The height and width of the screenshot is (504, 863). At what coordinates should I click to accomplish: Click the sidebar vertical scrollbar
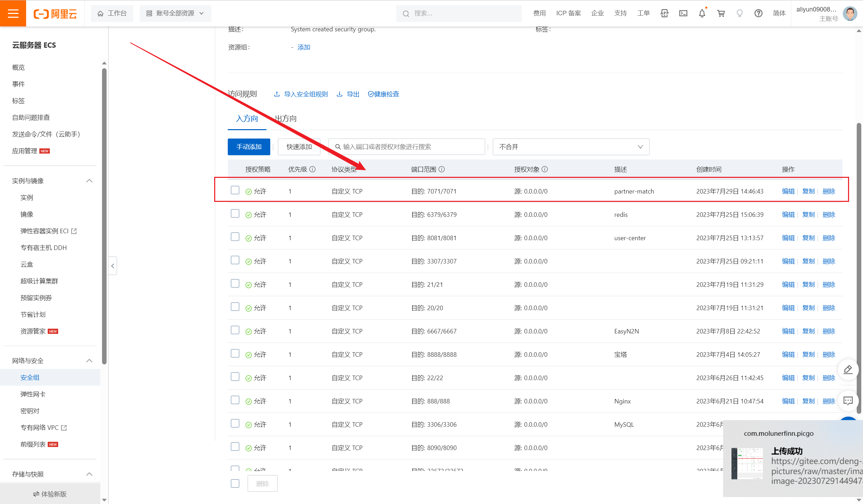pos(104,216)
